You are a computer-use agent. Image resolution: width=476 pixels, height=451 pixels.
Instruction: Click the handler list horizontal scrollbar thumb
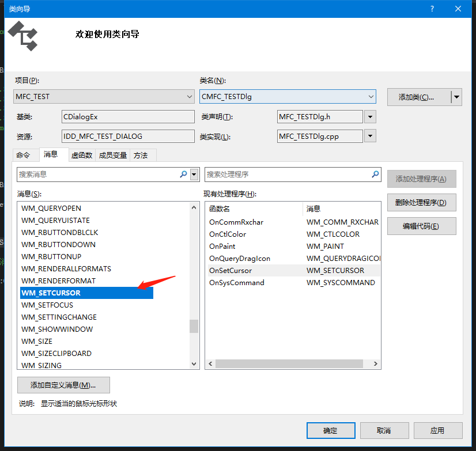pyautogui.click(x=289, y=363)
